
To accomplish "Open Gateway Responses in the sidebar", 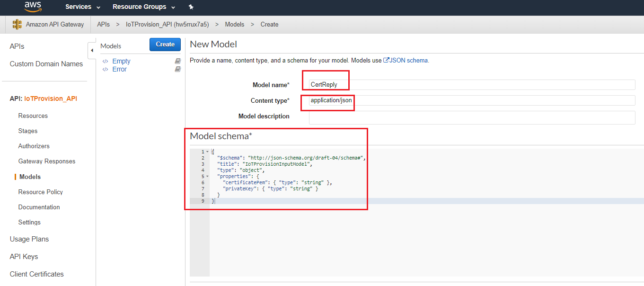I will pos(47,161).
